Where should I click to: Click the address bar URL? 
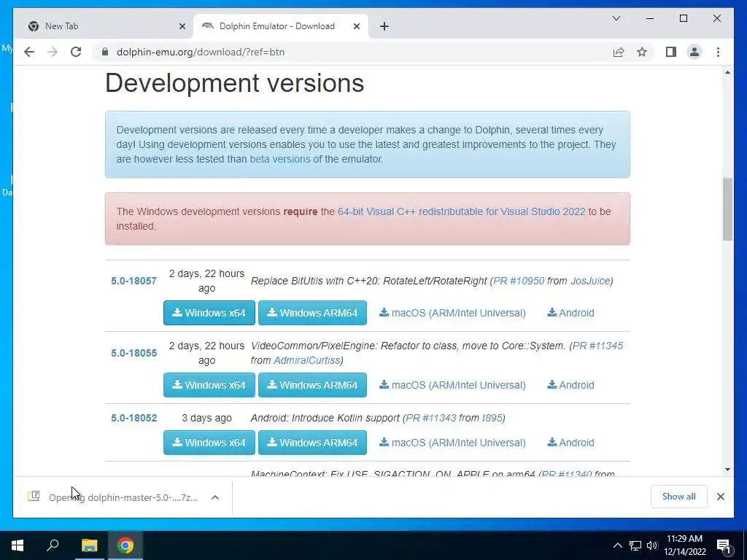(201, 52)
